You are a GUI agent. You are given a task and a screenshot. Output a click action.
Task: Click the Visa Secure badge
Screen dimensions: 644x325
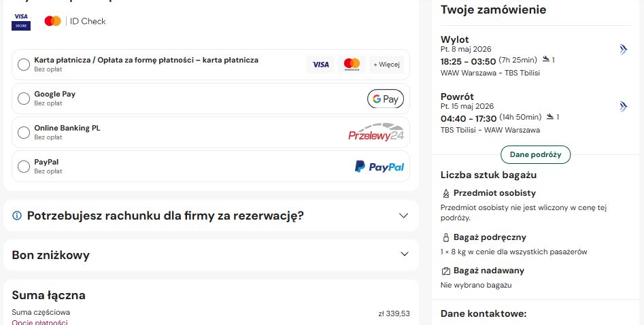pos(21,21)
